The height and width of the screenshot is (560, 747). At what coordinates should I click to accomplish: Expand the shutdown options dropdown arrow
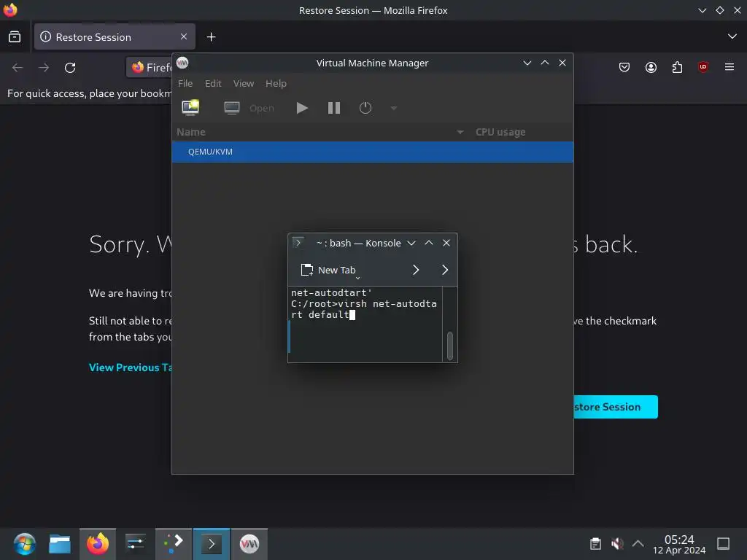[393, 108]
